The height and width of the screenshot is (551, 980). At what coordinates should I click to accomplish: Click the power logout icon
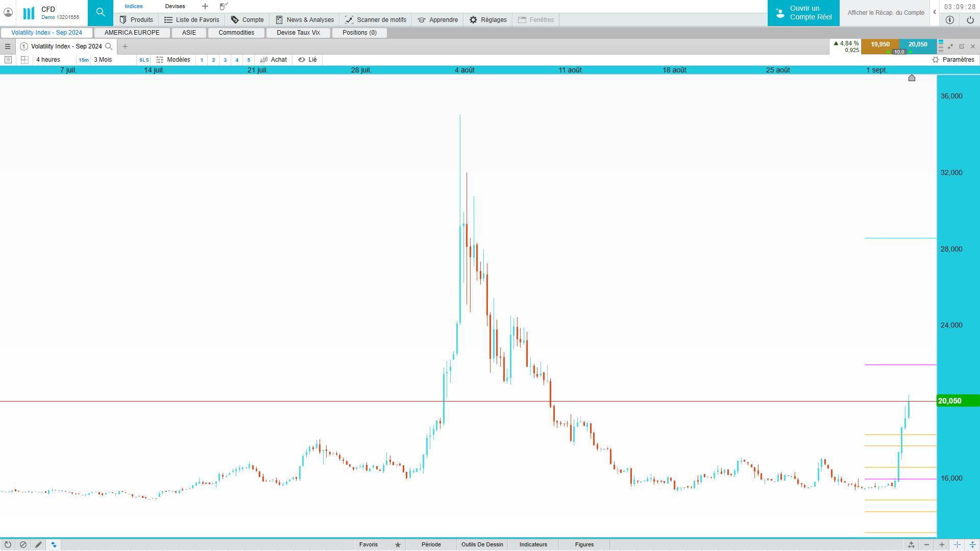[x=970, y=20]
